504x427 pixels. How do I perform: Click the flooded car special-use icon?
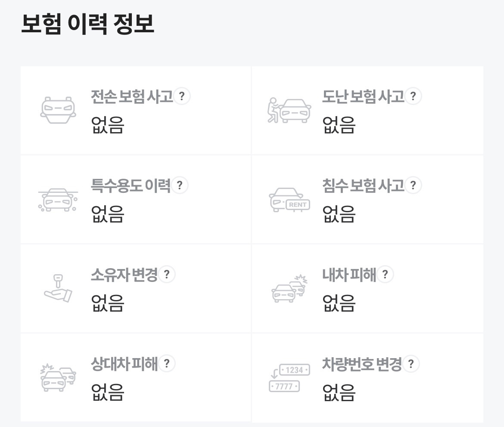(58, 200)
